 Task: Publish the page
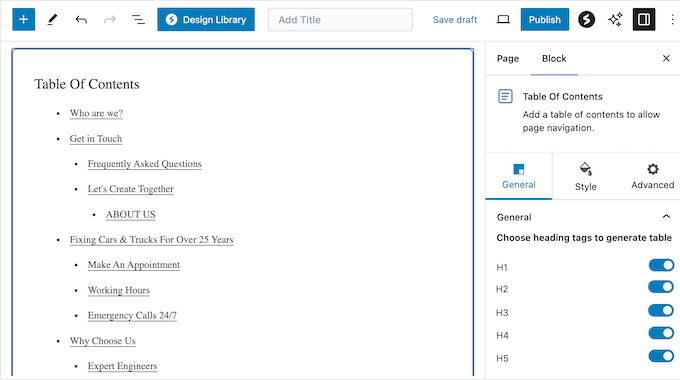click(x=545, y=20)
